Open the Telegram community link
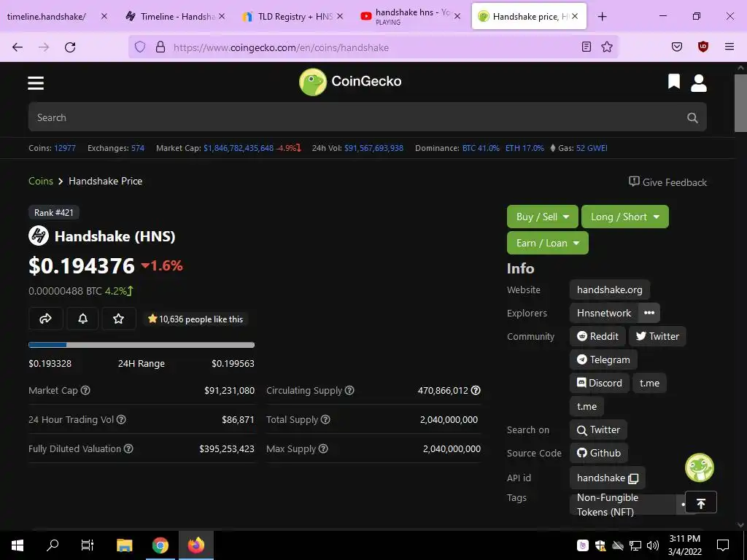The width and height of the screenshot is (747, 560). click(603, 359)
